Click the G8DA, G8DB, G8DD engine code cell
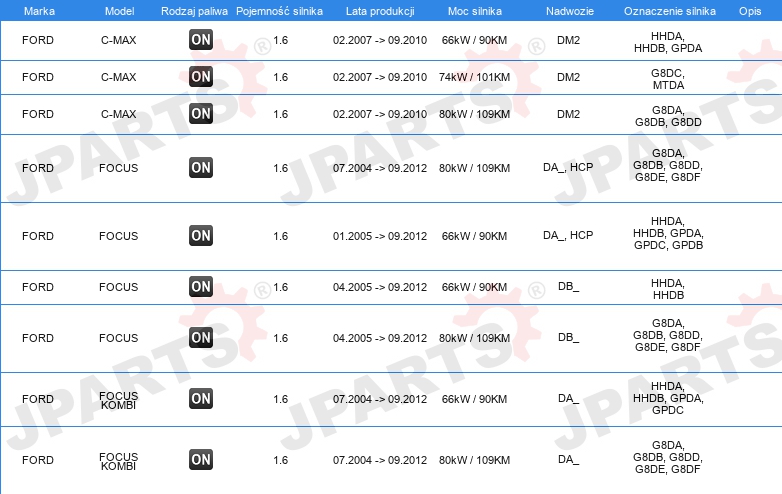The height and width of the screenshot is (494, 782). click(x=668, y=116)
